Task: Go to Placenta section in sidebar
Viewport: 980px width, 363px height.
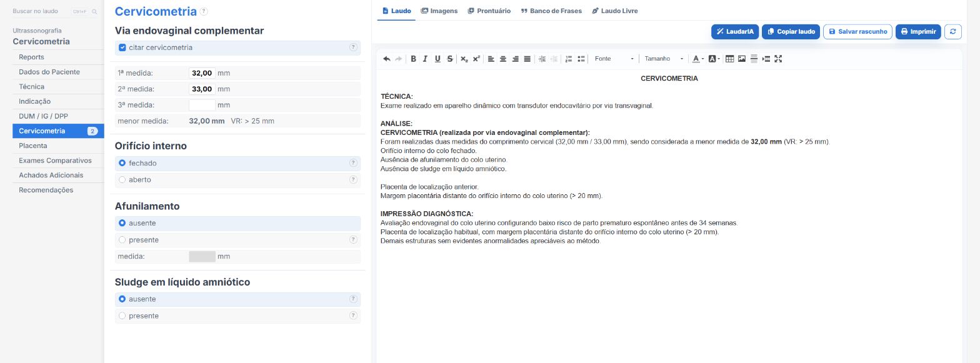Action: pos(58,146)
